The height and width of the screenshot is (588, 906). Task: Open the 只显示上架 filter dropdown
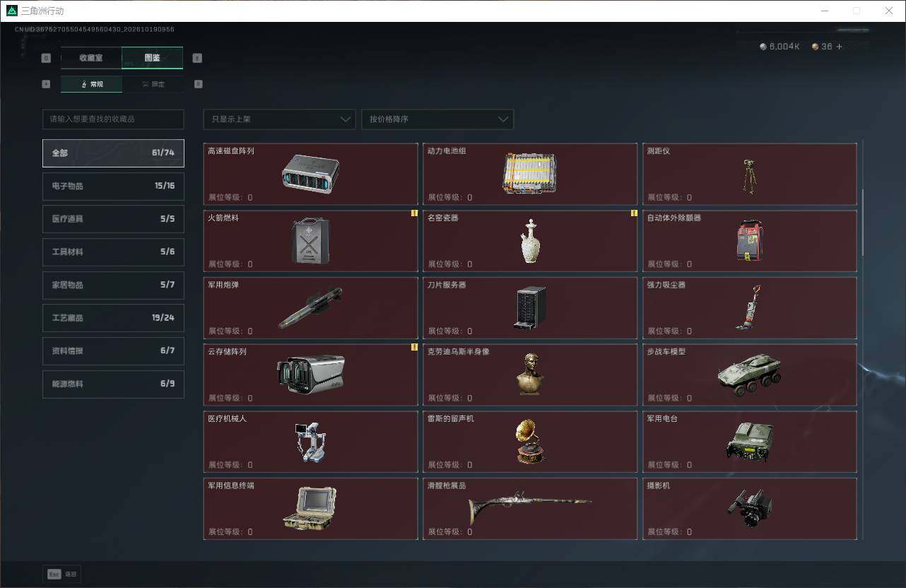tap(279, 119)
